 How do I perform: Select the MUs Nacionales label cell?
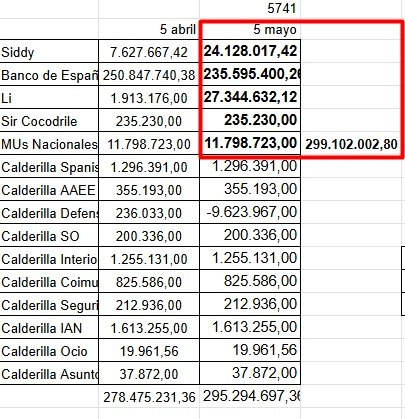[x=49, y=143]
